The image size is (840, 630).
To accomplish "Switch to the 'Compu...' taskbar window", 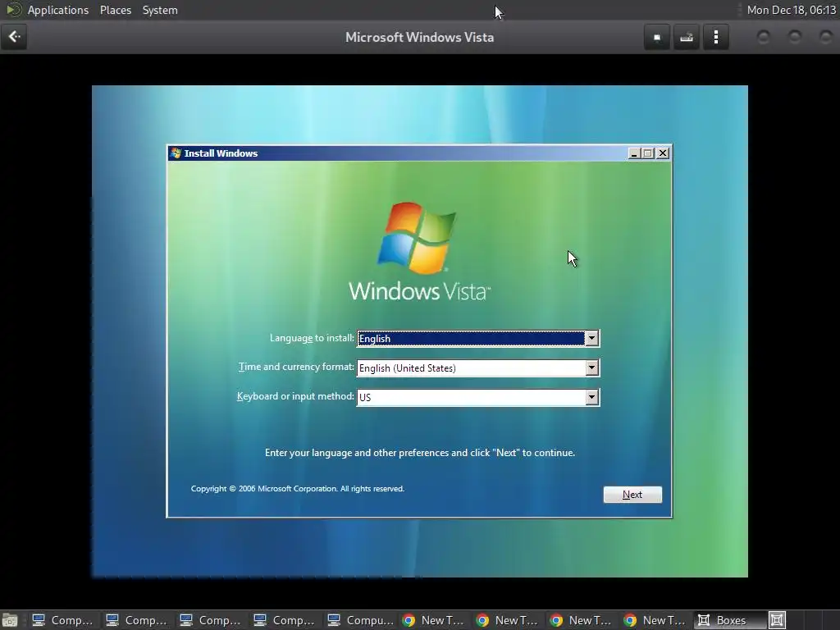I will pos(361,620).
